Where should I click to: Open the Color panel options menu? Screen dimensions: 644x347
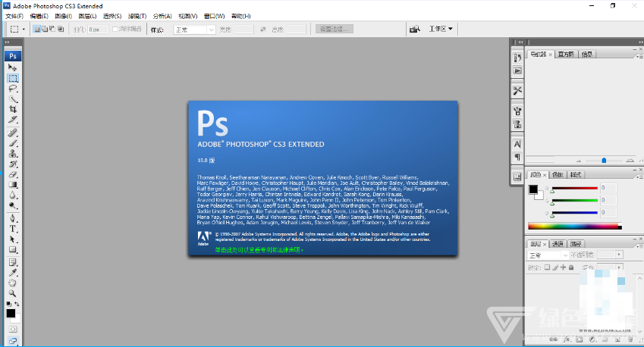pyautogui.click(x=639, y=177)
